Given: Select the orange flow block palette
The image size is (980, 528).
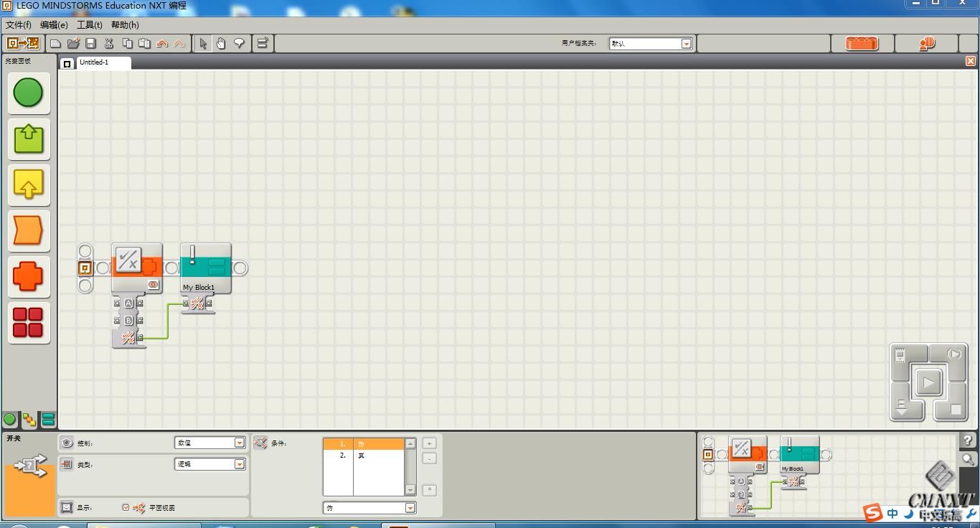Looking at the screenshot, I should pos(29,230).
